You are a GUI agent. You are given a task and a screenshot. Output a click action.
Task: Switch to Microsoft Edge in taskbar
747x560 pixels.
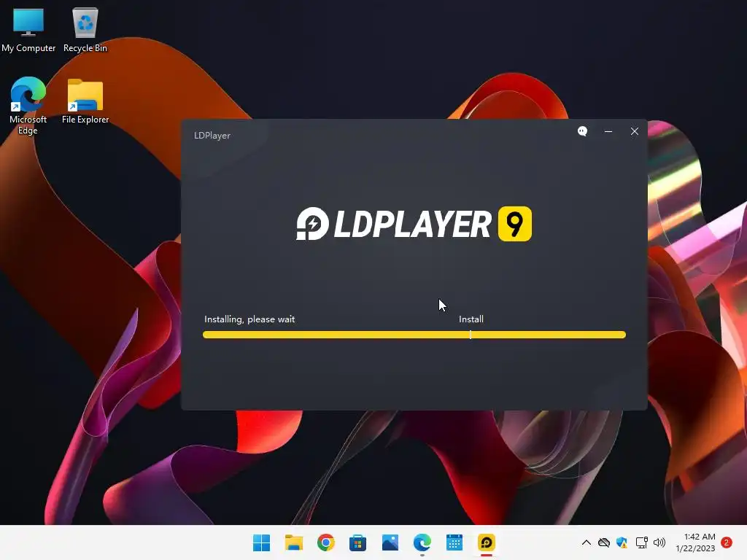[422, 542]
